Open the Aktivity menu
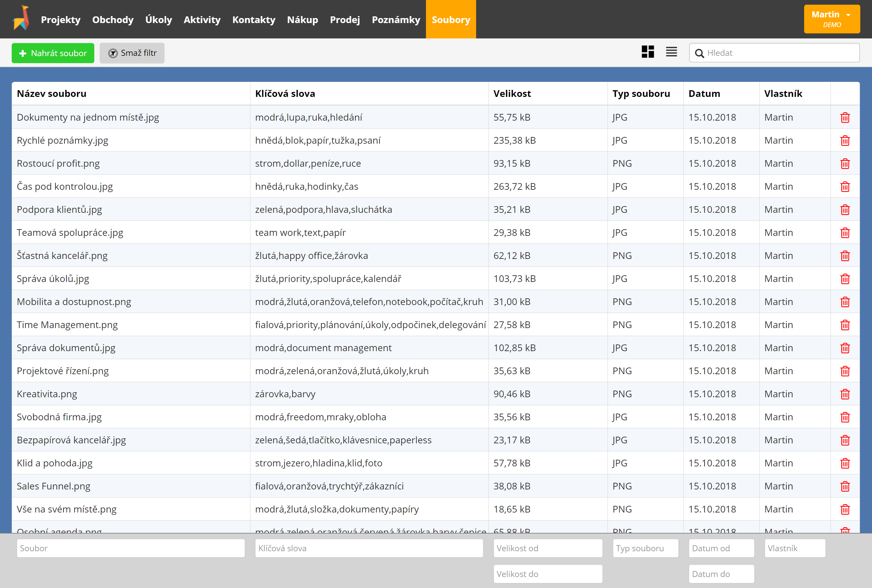Image resolution: width=872 pixels, height=588 pixels. click(x=202, y=19)
